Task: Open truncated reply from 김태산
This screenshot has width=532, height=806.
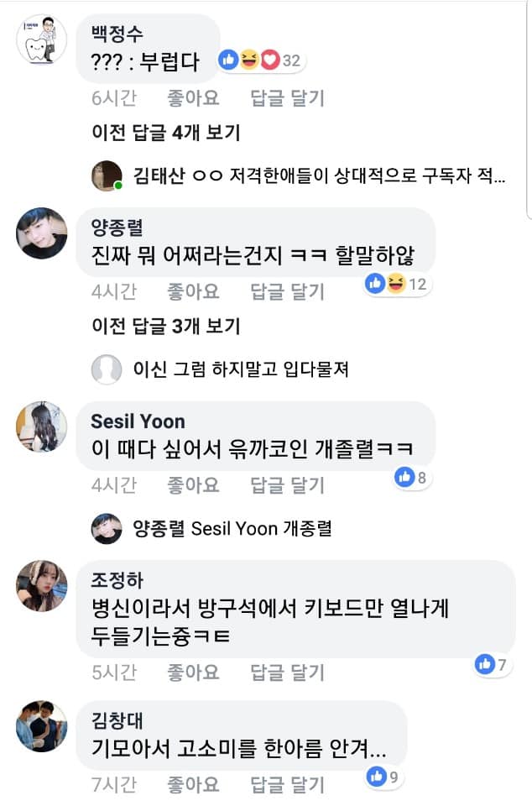Action: (319, 175)
